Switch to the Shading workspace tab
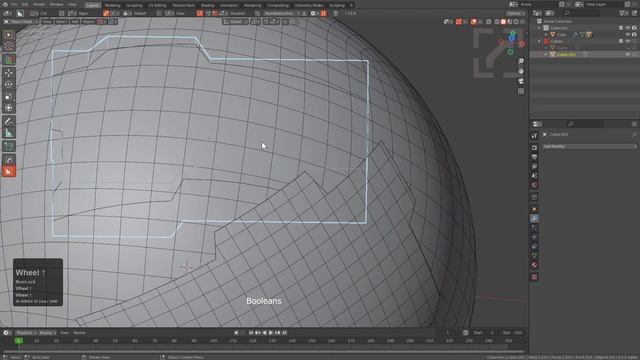The height and width of the screenshot is (360, 640). pos(207,5)
